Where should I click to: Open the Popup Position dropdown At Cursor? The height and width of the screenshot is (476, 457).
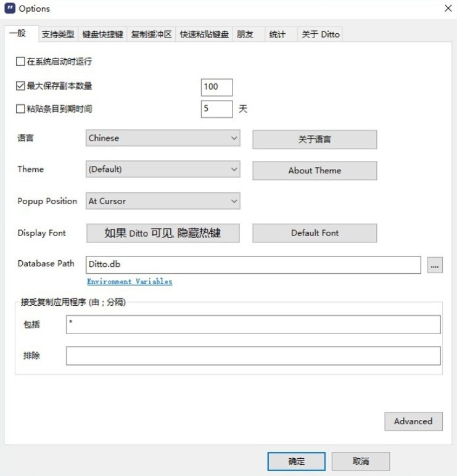click(x=163, y=201)
